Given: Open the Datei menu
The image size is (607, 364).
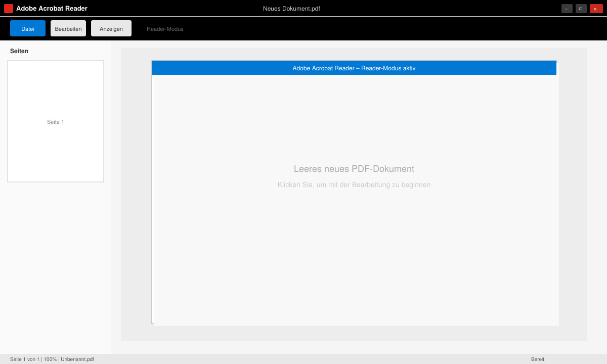Looking at the screenshot, I should tap(28, 28).
